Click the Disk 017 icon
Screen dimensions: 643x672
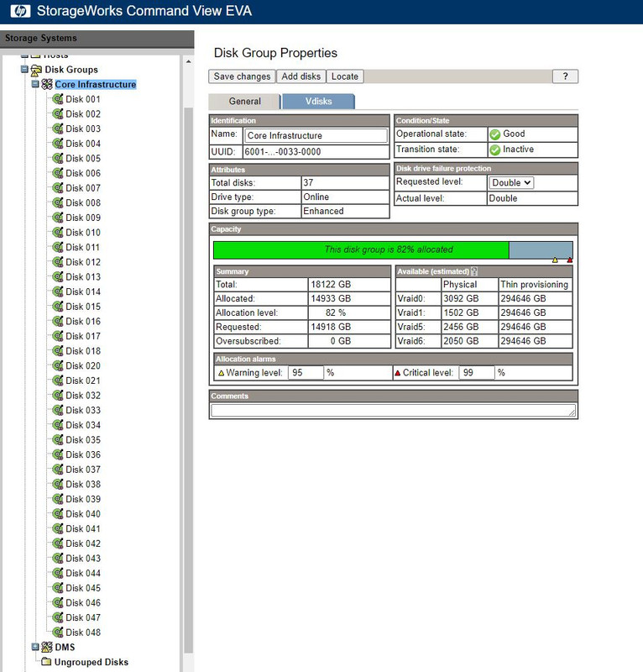(x=58, y=337)
